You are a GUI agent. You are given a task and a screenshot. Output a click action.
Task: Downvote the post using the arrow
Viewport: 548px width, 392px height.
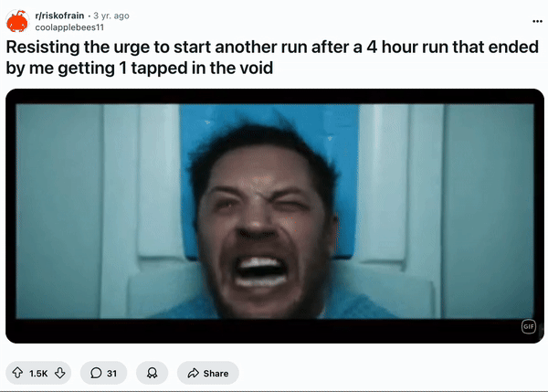click(x=59, y=373)
